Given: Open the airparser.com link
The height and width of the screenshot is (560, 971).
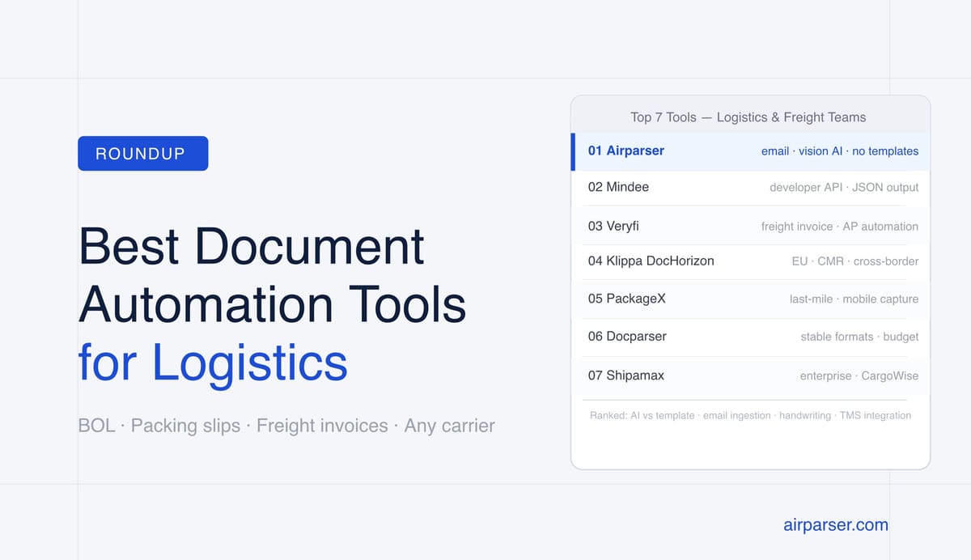Looking at the screenshot, I should tap(836, 524).
